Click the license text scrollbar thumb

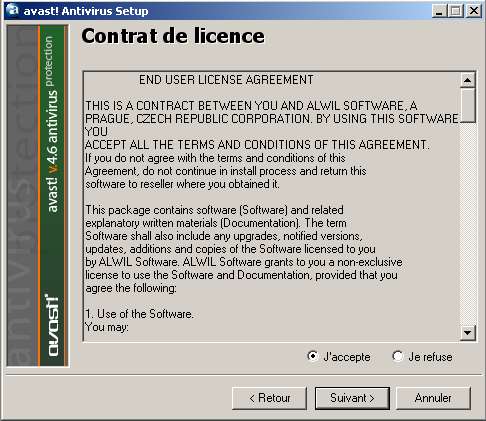467,105
